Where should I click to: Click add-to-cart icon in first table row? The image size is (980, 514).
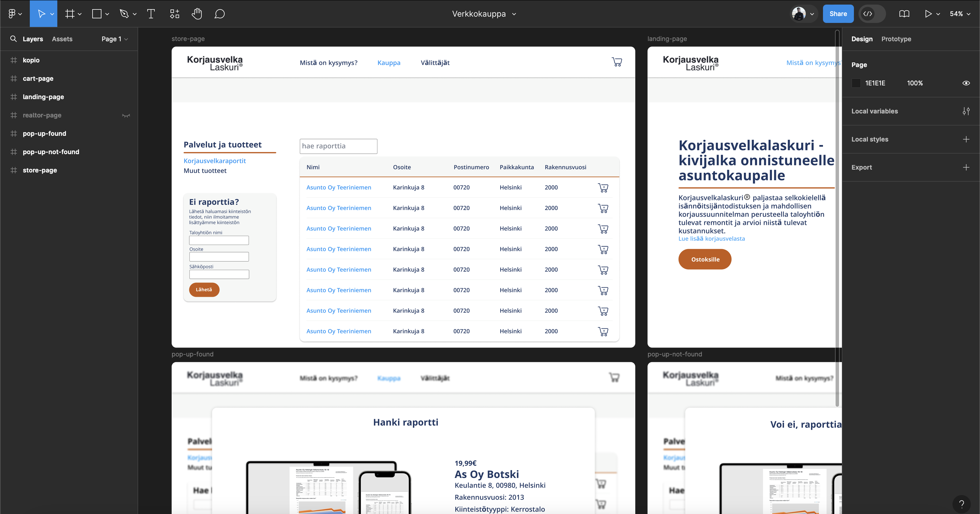point(603,188)
